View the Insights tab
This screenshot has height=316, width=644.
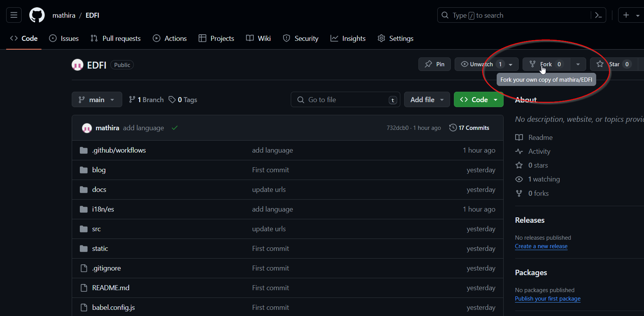pyautogui.click(x=348, y=39)
